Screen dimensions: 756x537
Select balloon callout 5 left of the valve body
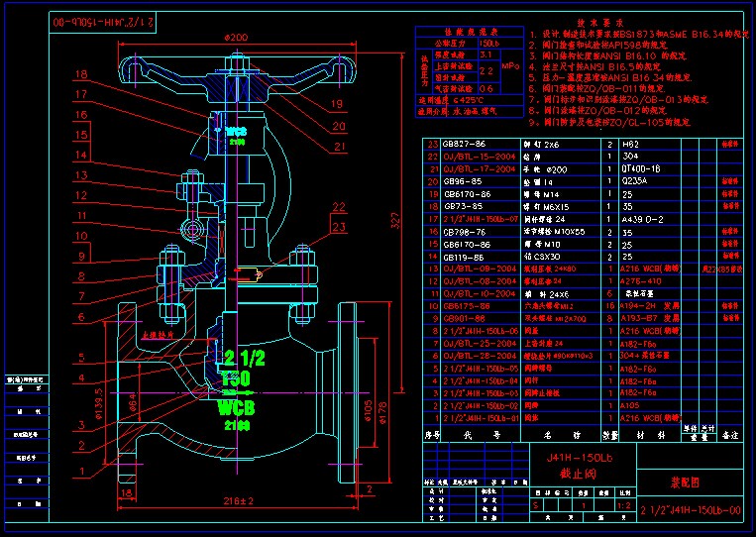81,358
